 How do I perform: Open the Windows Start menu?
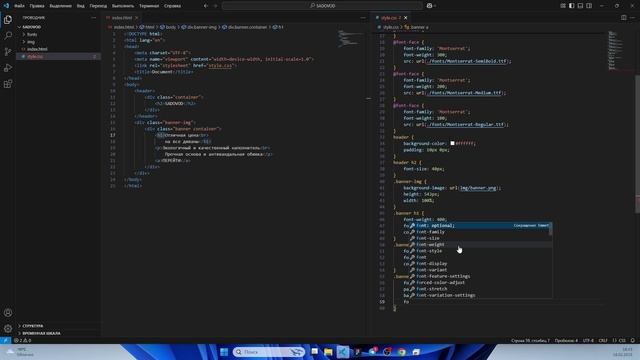point(224,352)
